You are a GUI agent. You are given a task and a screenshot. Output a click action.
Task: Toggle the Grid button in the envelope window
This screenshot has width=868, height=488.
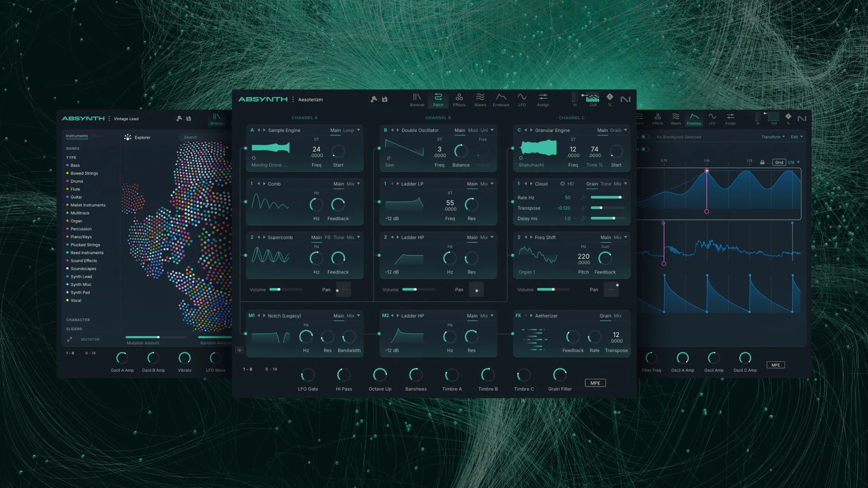tap(779, 162)
